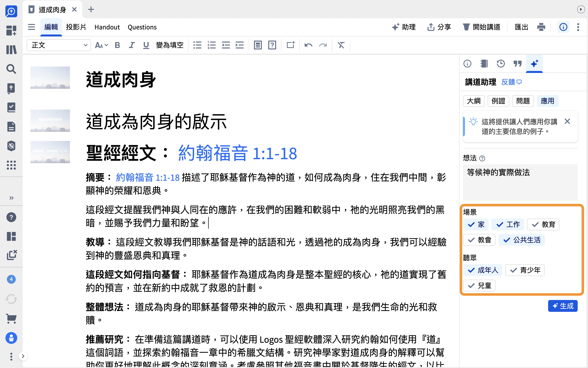Click the Print icon
The width and height of the screenshot is (588, 368).
541,27
